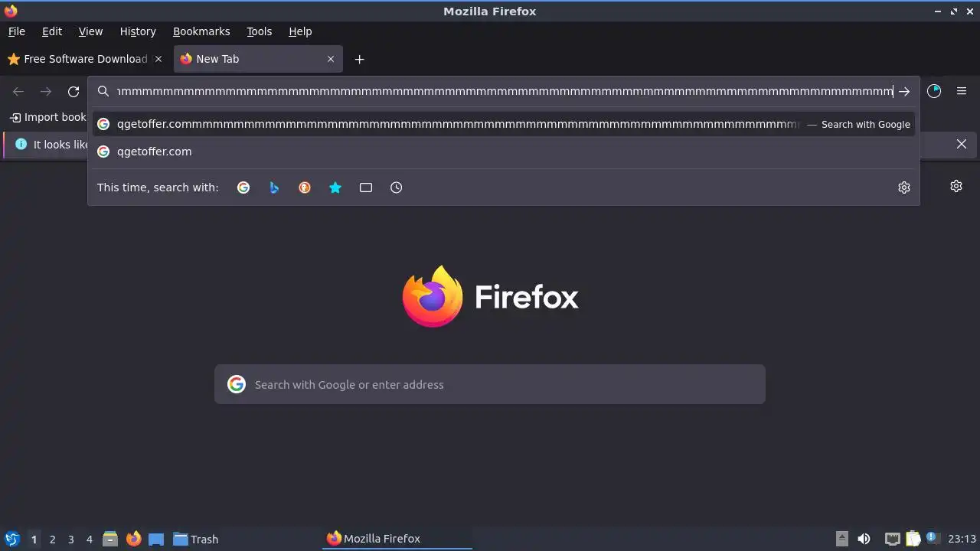
Task: Open Trash from the taskbar
Action: point(196,539)
